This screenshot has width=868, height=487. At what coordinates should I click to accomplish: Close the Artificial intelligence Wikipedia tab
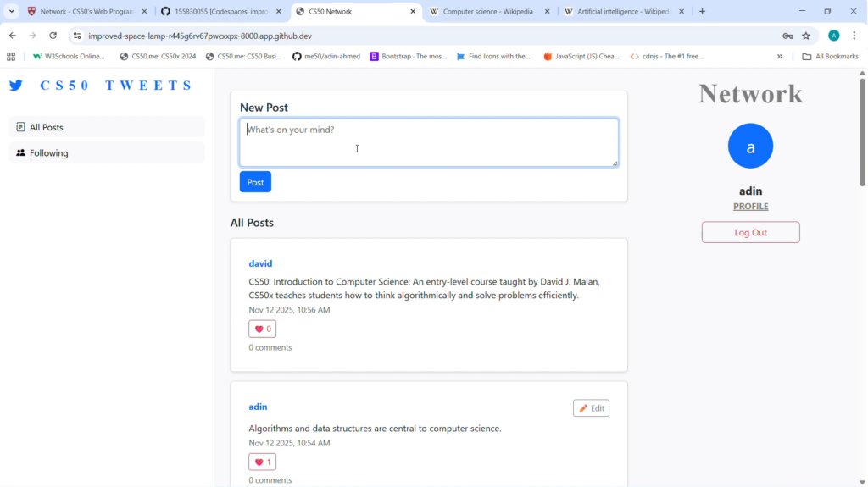[682, 11]
